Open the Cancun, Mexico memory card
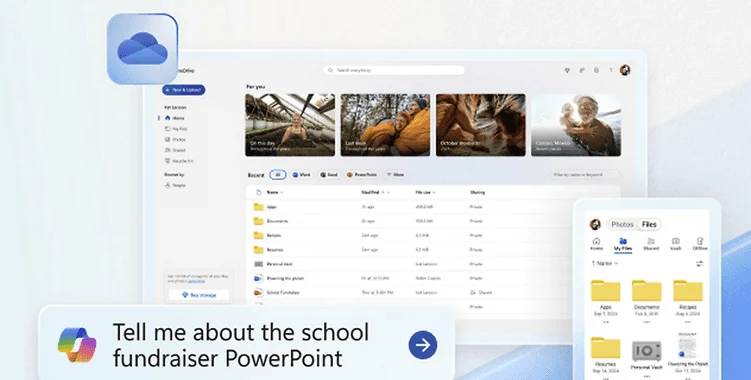This screenshot has width=751, height=380. [x=576, y=125]
